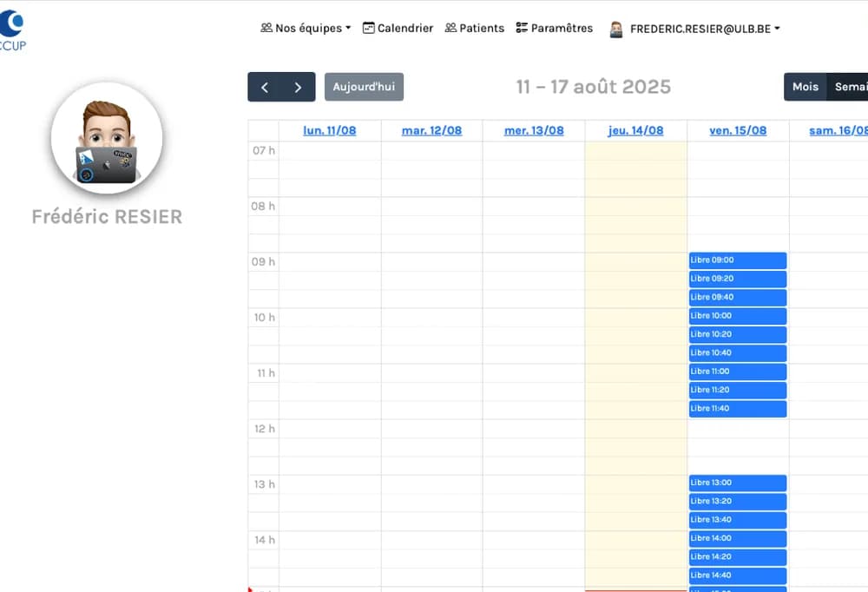Click Frédéric RESIER profile picture
This screenshot has width=868, height=592.
pyautogui.click(x=107, y=138)
